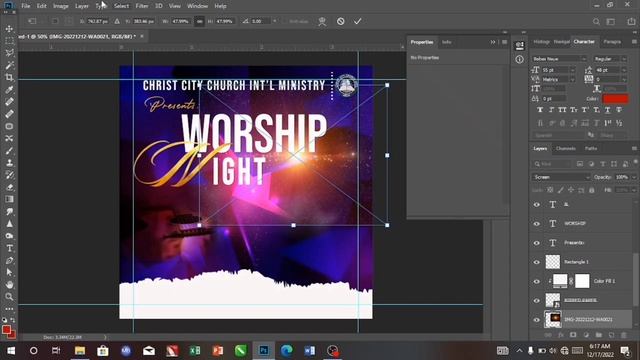Select the Zoom tool in toolbar
The width and height of the screenshot is (640, 360).
[9, 297]
